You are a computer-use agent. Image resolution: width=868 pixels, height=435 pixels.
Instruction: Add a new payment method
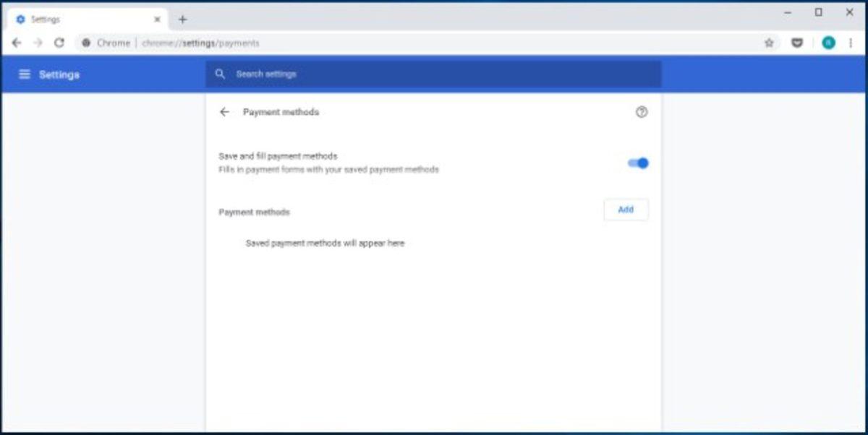point(625,210)
